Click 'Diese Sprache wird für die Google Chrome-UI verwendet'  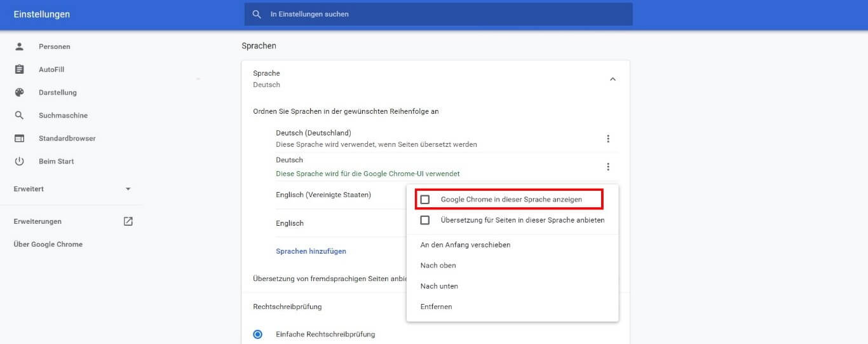[367, 174]
